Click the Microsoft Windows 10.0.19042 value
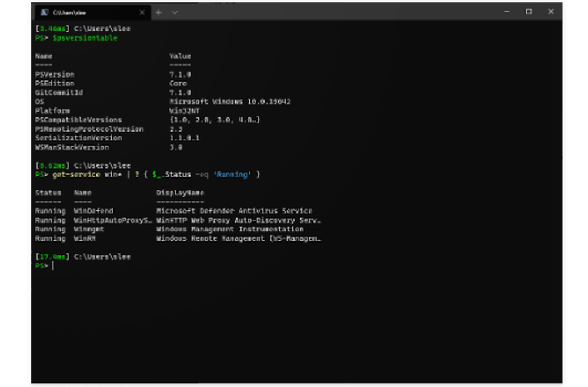Screen dimensions: 588x387 point(230,102)
